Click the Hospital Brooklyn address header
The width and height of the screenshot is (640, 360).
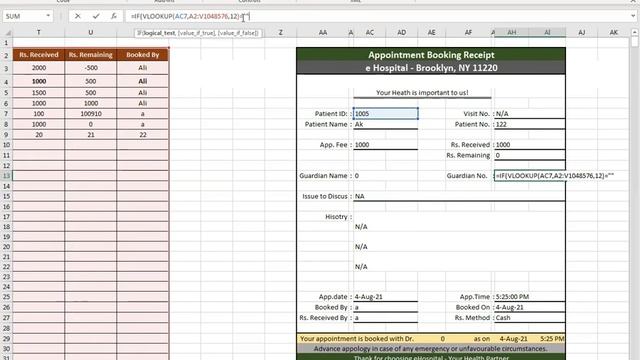pyautogui.click(x=431, y=68)
